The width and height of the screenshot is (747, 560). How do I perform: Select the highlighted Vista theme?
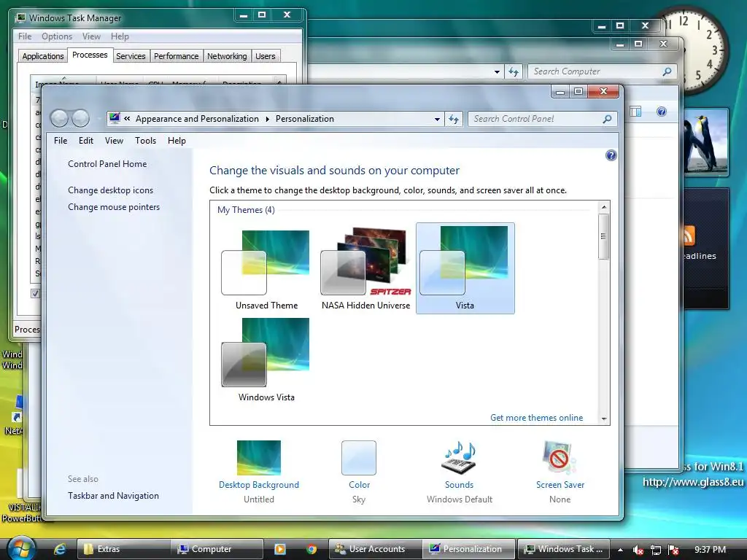pos(465,268)
